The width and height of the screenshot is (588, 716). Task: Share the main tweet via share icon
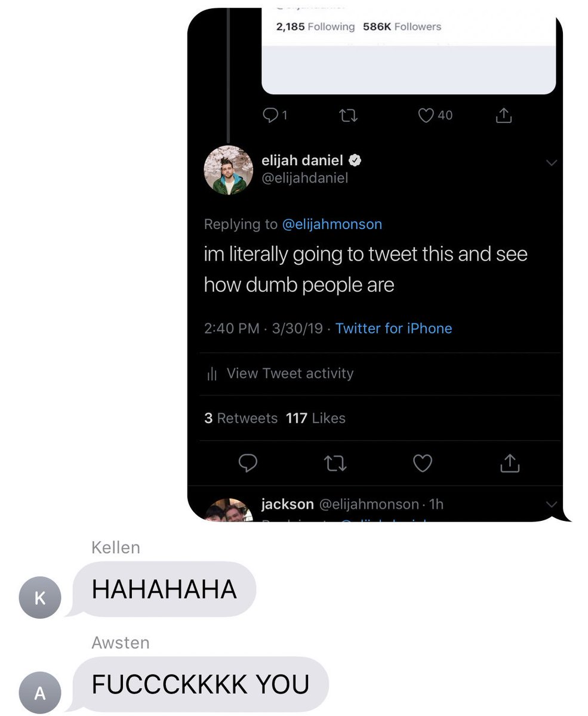(x=509, y=463)
